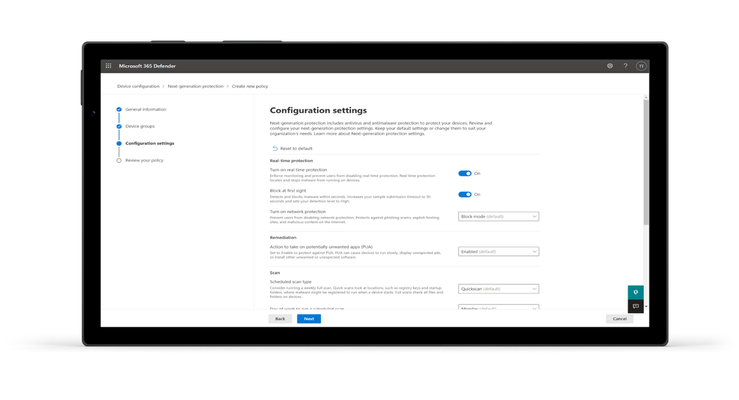Click the Back button
This screenshot has height=400, width=739.
pos(280,319)
